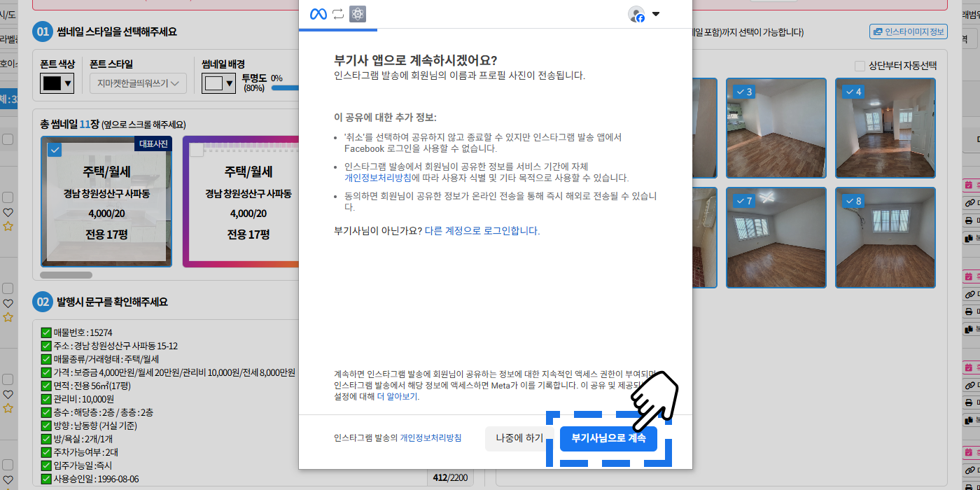This screenshot has height=490, width=980.
Task: Click the '총 썸네일 11장' heading text
Action: click(x=70, y=124)
